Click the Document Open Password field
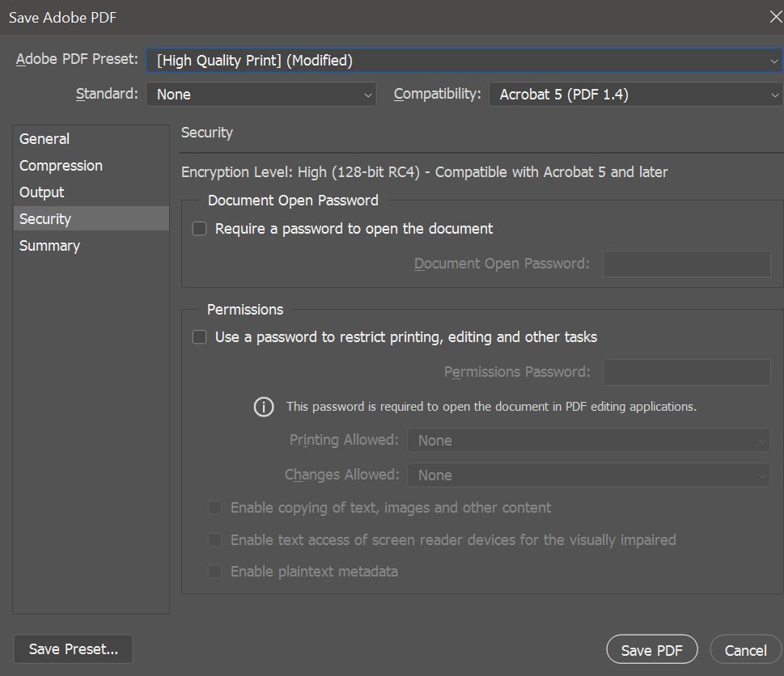Screen dimensions: 784x676 point(686,264)
